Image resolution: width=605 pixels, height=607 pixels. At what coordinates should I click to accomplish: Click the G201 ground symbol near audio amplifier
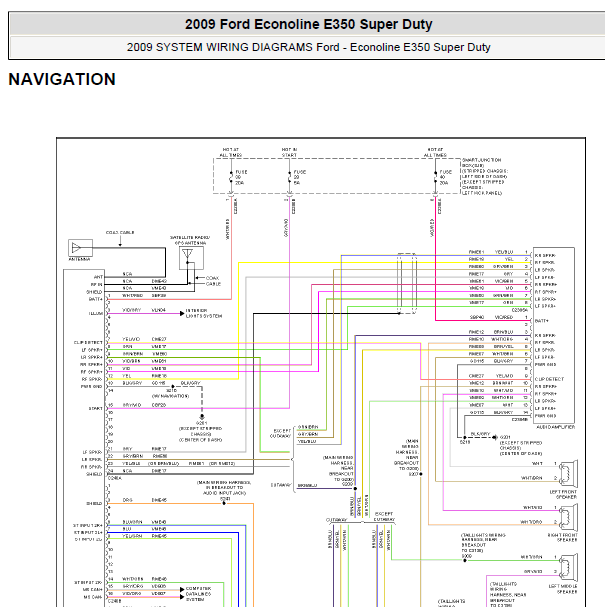click(495, 437)
